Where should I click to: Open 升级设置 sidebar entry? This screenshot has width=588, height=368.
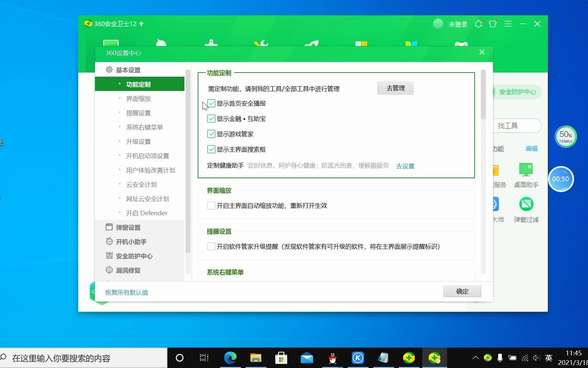138,141
